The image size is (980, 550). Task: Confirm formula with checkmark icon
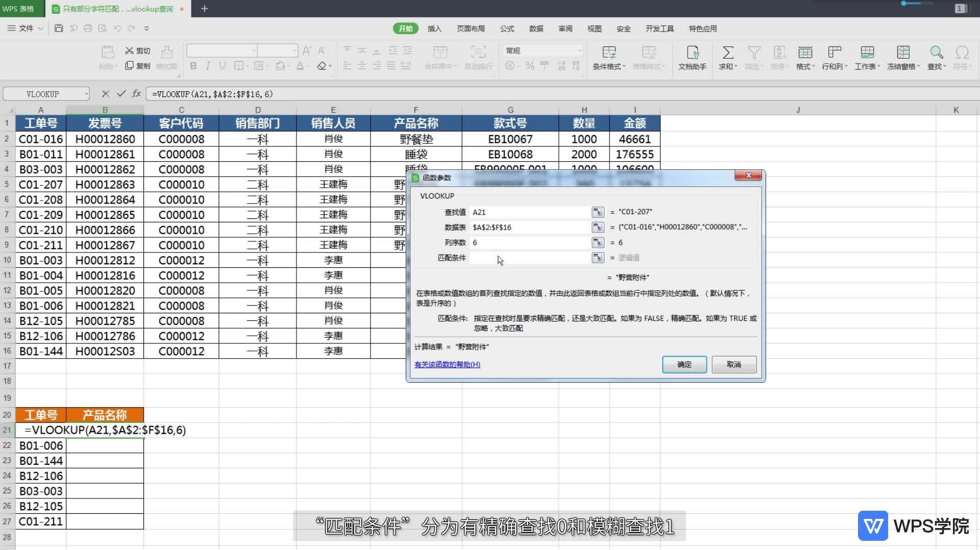coord(121,94)
